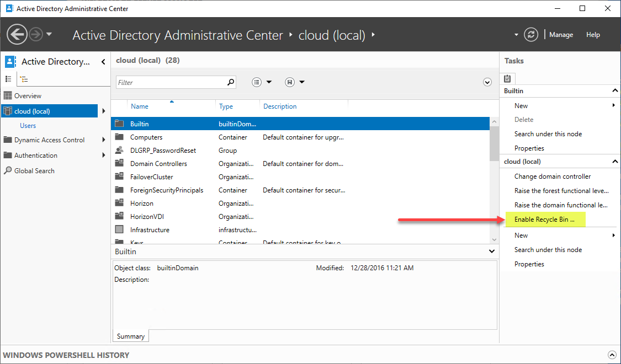Expand filter criteria round chevron

click(x=487, y=82)
